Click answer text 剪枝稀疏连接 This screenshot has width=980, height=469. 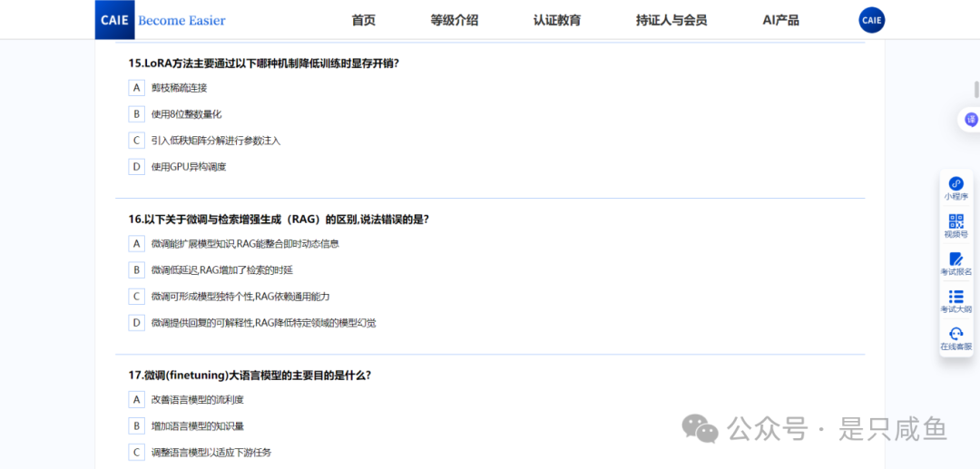180,88
